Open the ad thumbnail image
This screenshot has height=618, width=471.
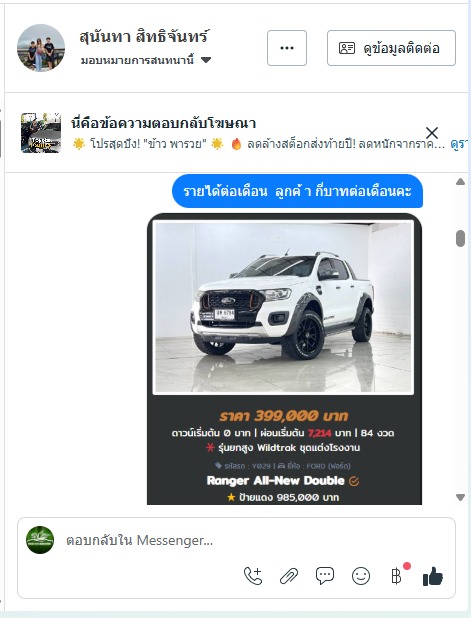click(x=41, y=133)
